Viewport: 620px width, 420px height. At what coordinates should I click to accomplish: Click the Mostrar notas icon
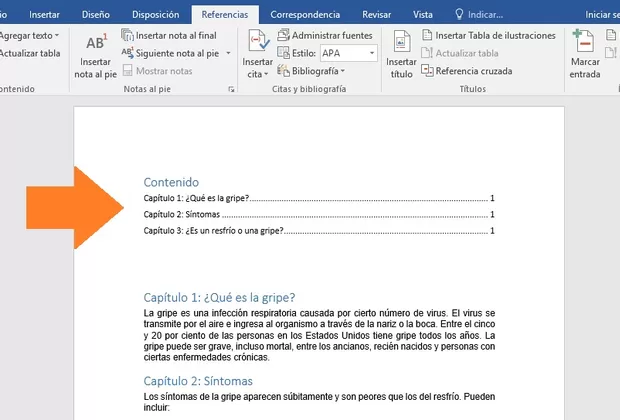tap(127, 71)
